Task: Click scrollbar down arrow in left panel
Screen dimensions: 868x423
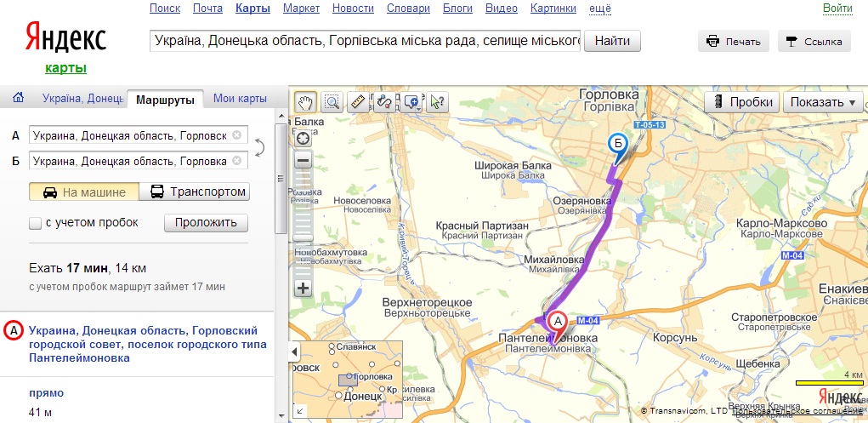Action: tap(281, 415)
